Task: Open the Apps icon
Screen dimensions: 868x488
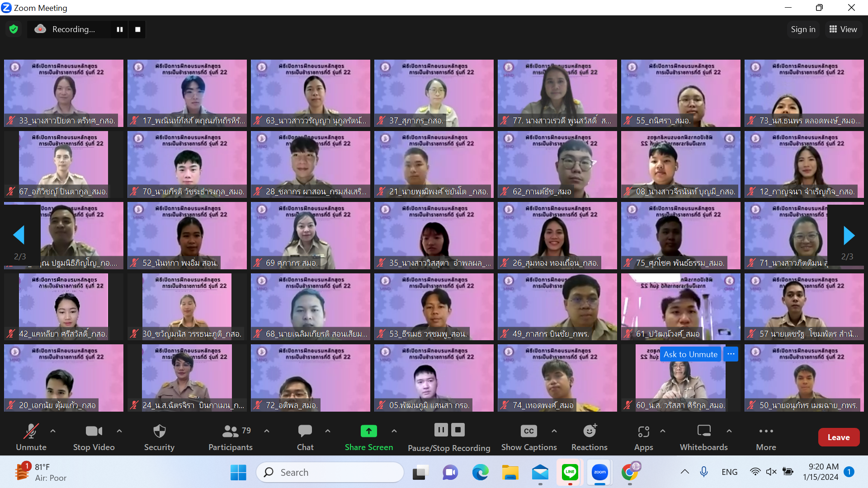Action: coord(643,432)
